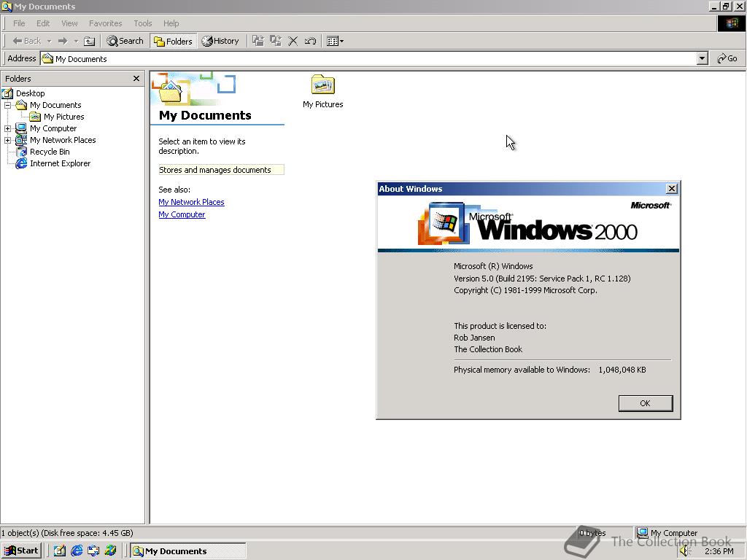Restore down the My Documents window
The height and width of the screenshot is (560, 747).
point(727,6)
